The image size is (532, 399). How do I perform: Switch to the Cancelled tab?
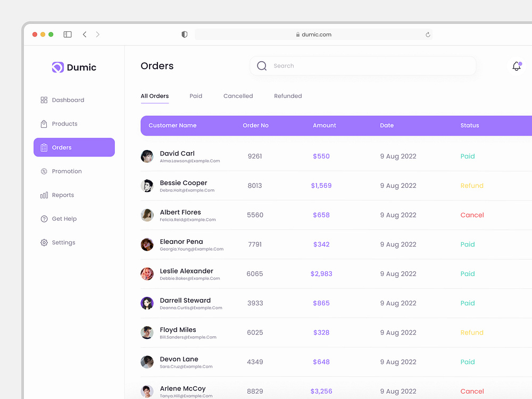(x=238, y=96)
